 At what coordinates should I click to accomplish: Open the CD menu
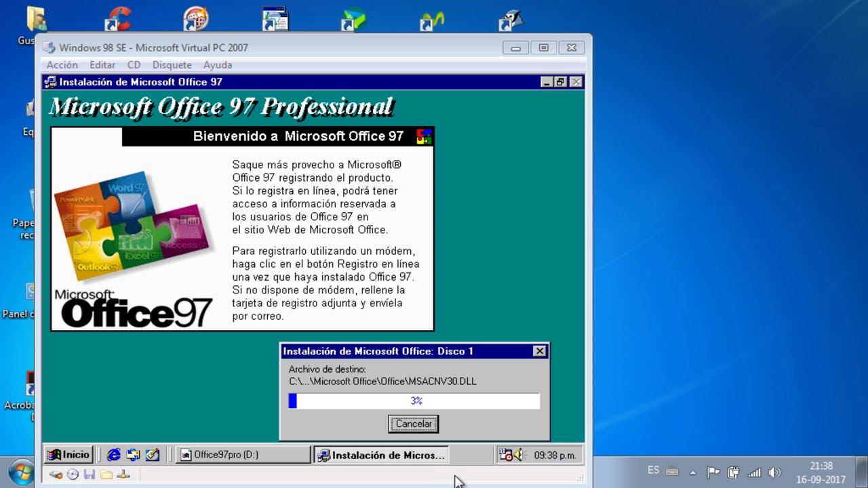tap(134, 65)
